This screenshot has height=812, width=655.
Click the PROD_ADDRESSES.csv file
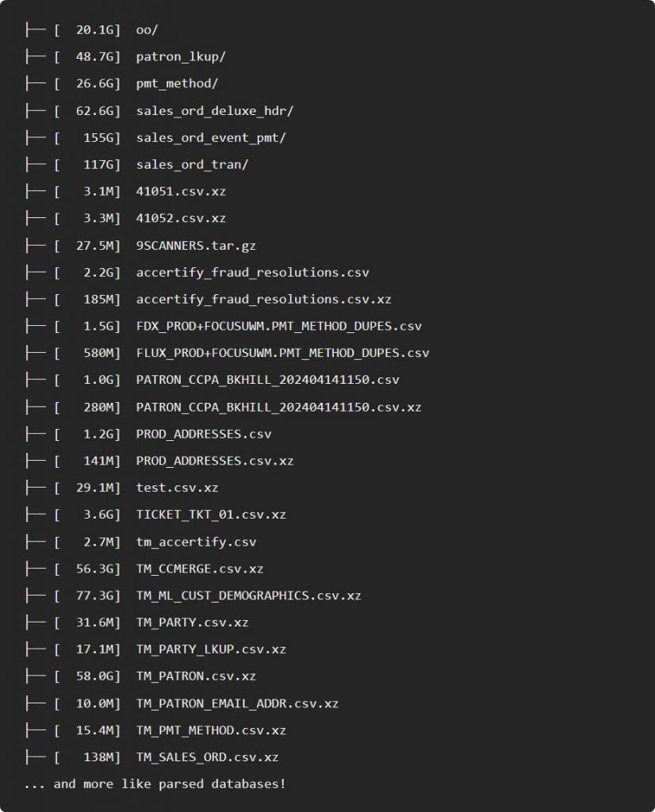point(204,434)
